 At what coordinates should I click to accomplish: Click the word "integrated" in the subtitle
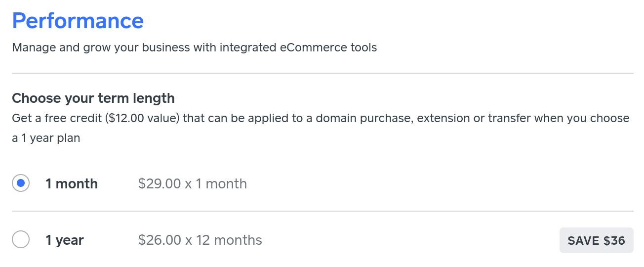(249, 47)
